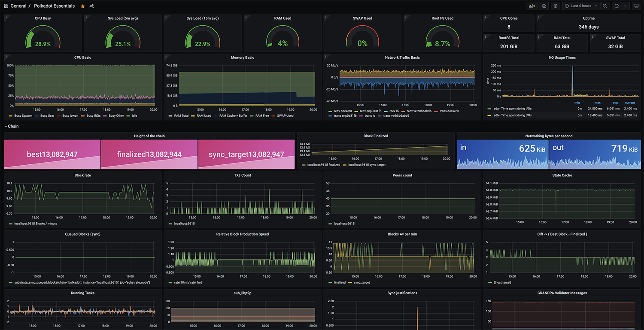644x330 pixels.
Task: Click the best 13,082,947 stat tile
Action: (x=52, y=154)
